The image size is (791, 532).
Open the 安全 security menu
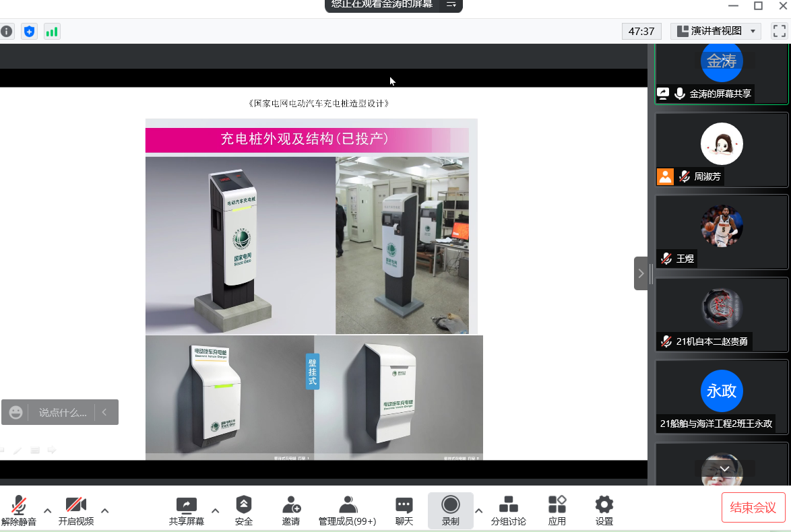coord(244,510)
